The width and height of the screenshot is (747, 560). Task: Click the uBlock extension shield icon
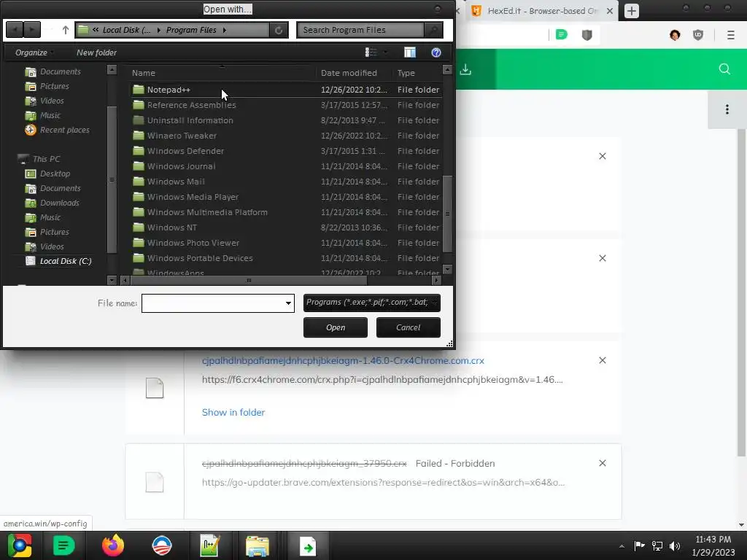coord(698,35)
